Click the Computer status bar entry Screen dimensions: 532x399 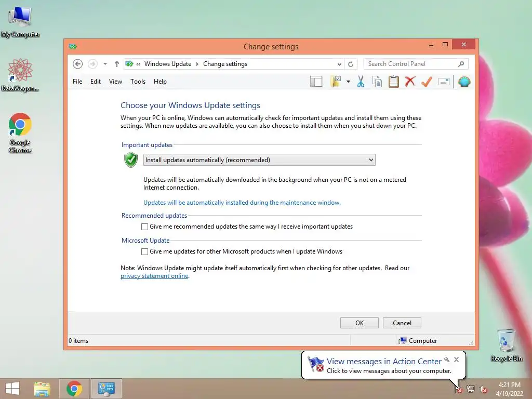tap(418, 341)
